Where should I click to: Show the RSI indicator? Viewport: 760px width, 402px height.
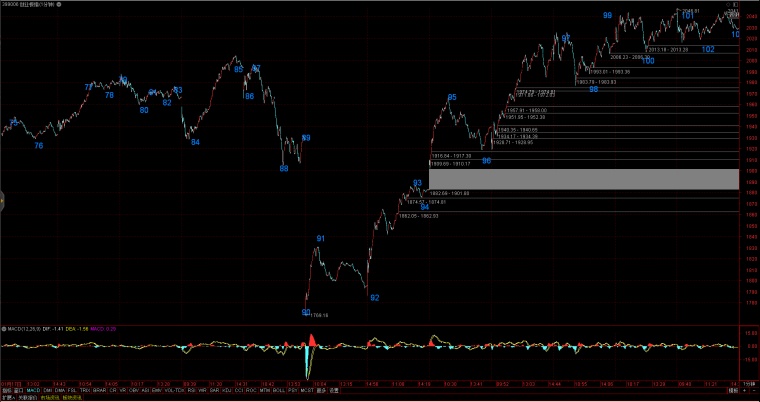pyautogui.click(x=191, y=390)
